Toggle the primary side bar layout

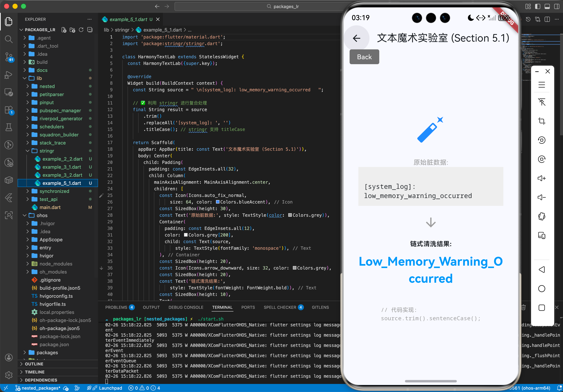coord(537,6)
